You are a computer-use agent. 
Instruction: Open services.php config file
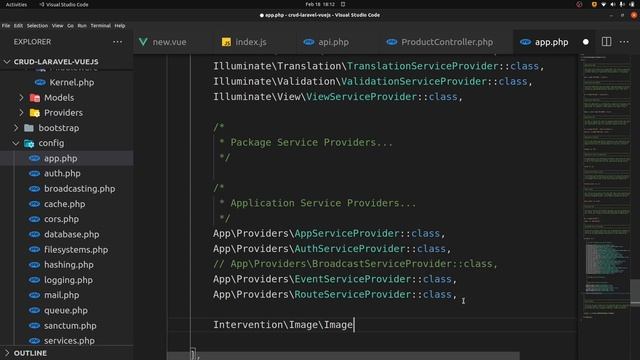point(69,341)
